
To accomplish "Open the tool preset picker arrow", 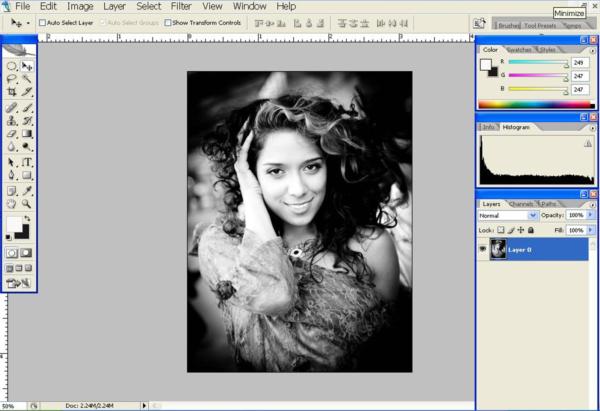I will pyautogui.click(x=28, y=23).
